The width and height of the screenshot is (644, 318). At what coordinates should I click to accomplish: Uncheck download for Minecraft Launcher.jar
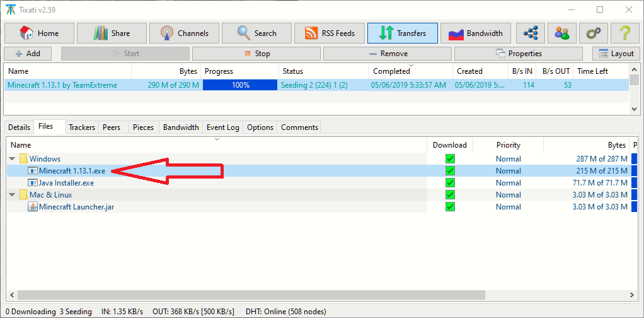tap(450, 206)
